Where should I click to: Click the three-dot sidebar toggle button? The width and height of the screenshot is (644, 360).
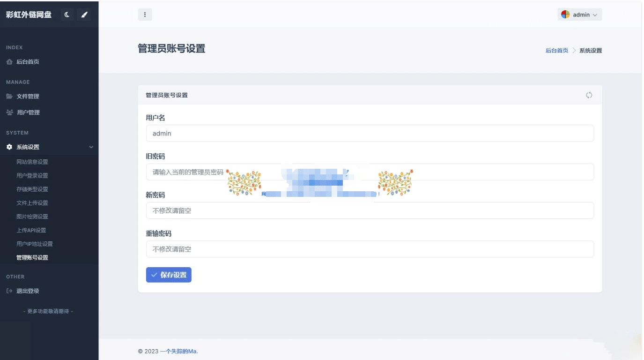[x=145, y=15]
